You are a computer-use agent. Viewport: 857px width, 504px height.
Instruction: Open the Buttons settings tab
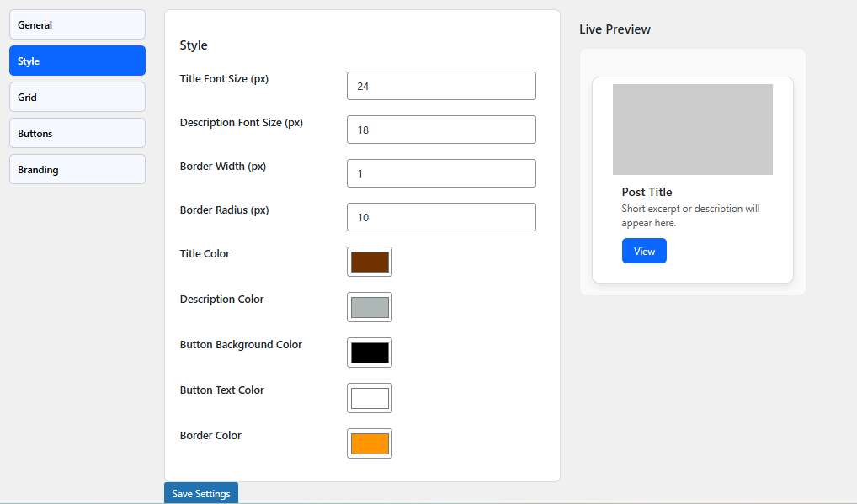[77, 133]
